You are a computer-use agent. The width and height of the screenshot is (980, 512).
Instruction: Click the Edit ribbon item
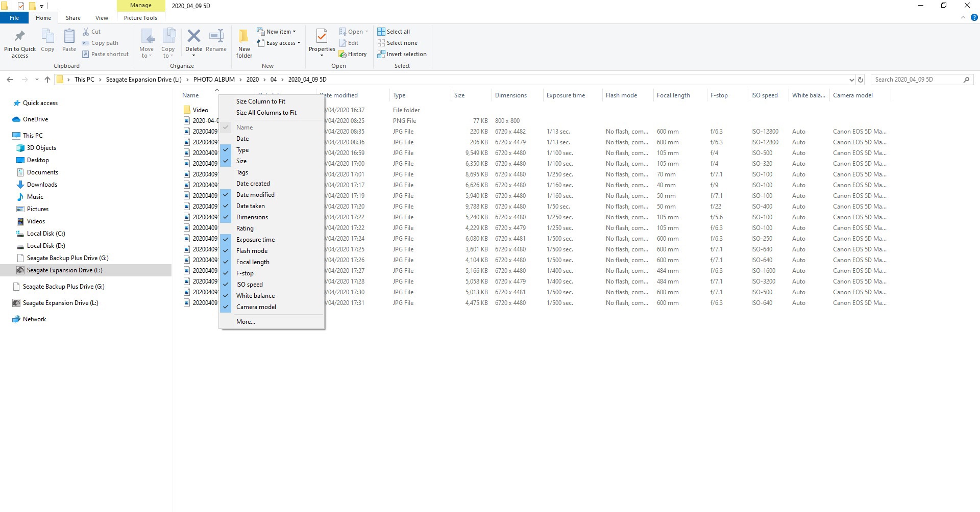[x=349, y=43]
